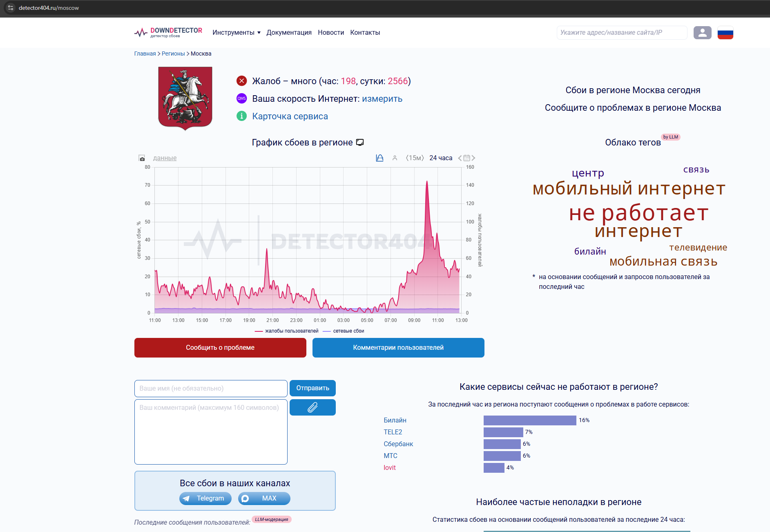Select the 15-minute interval toggle
The height and width of the screenshot is (532, 770).
[x=415, y=158]
